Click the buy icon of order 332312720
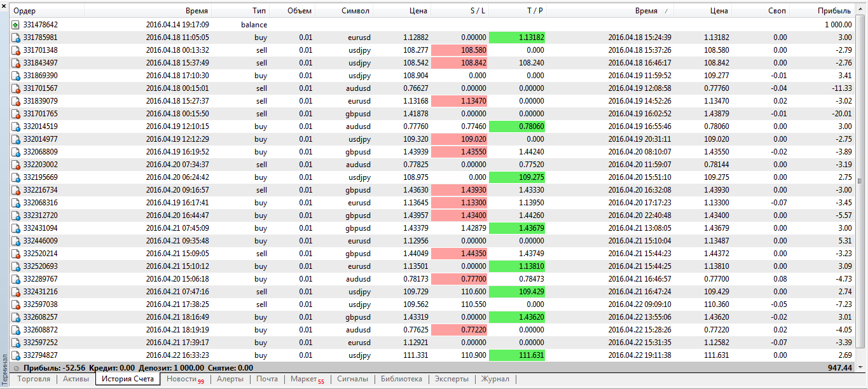 point(16,215)
